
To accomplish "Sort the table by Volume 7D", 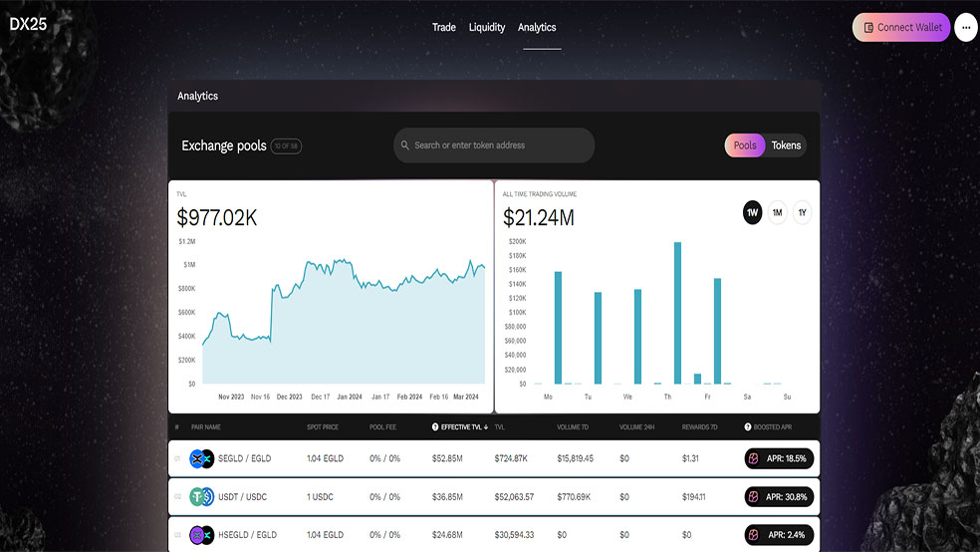I will click(573, 427).
